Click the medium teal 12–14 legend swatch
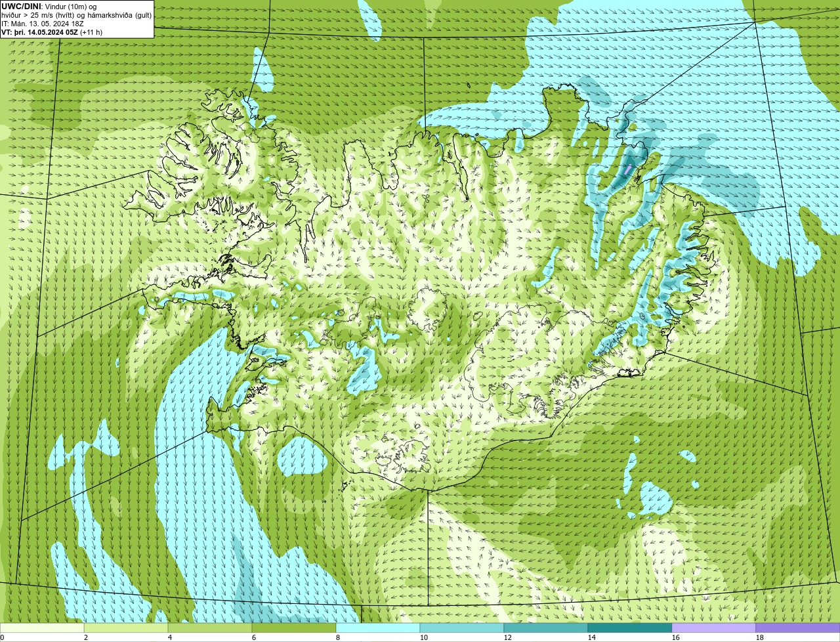 pos(546,628)
